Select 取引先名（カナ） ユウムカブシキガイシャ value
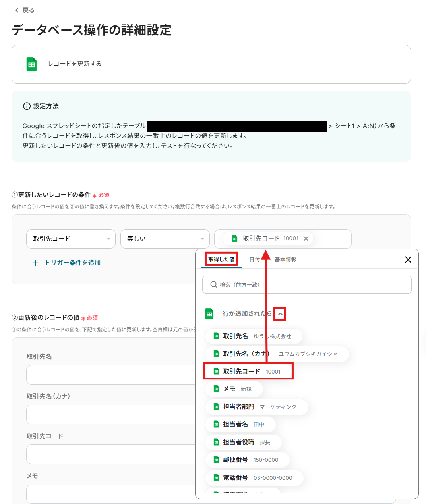This screenshot has height=504, width=426. click(277, 354)
